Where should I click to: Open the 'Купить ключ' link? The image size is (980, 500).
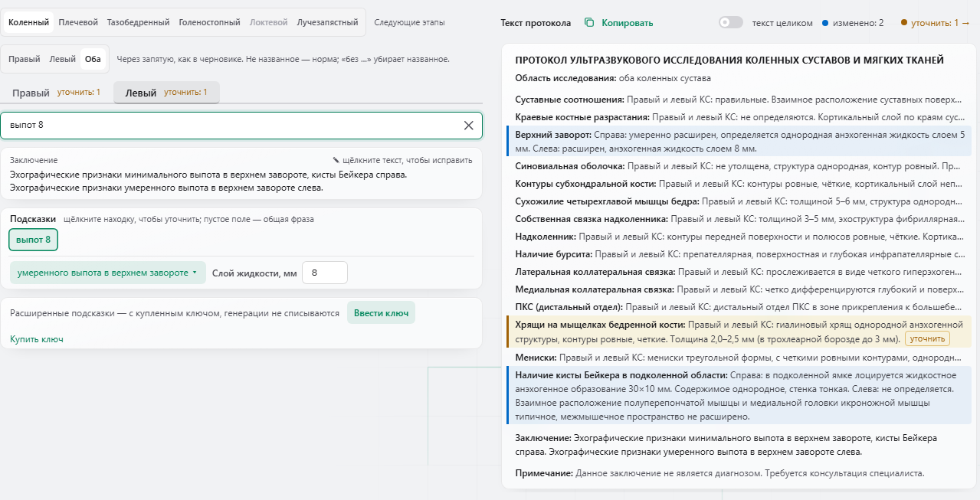(37, 339)
